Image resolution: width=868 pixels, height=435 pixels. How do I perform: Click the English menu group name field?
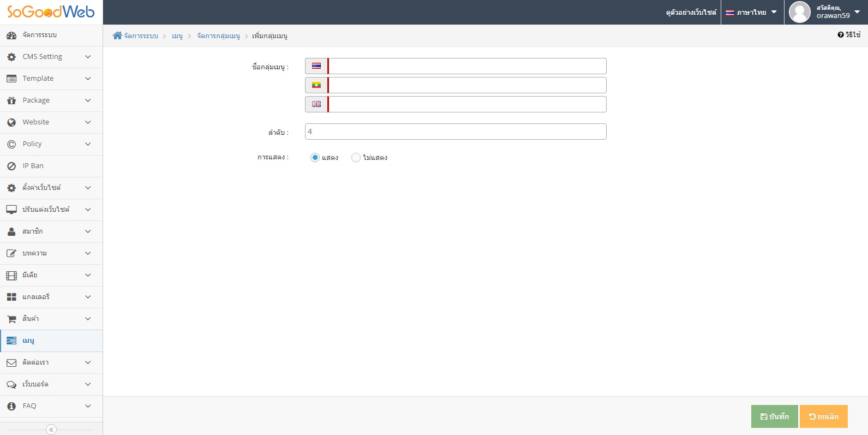point(467,104)
